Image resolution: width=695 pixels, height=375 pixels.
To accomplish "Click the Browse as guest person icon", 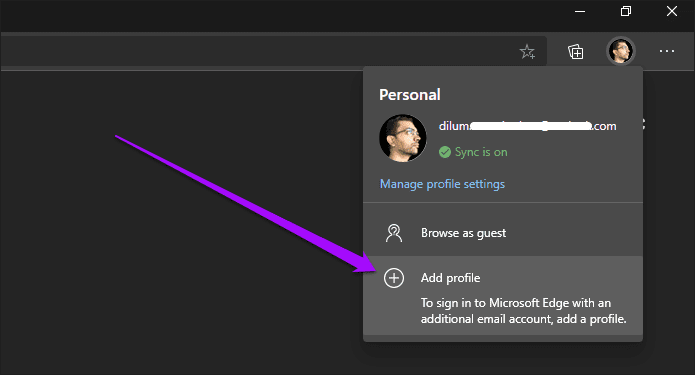I will pyautogui.click(x=394, y=233).
